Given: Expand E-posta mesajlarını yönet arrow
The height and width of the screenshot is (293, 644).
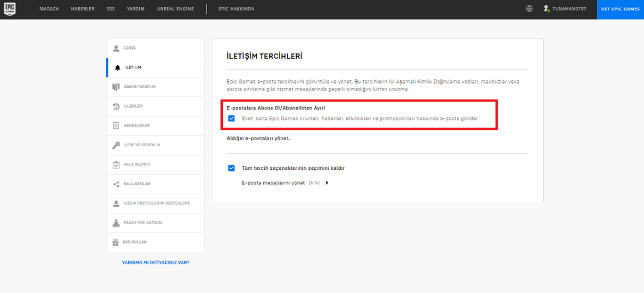Looking at the screenshot, I should (x=327, y=183).
